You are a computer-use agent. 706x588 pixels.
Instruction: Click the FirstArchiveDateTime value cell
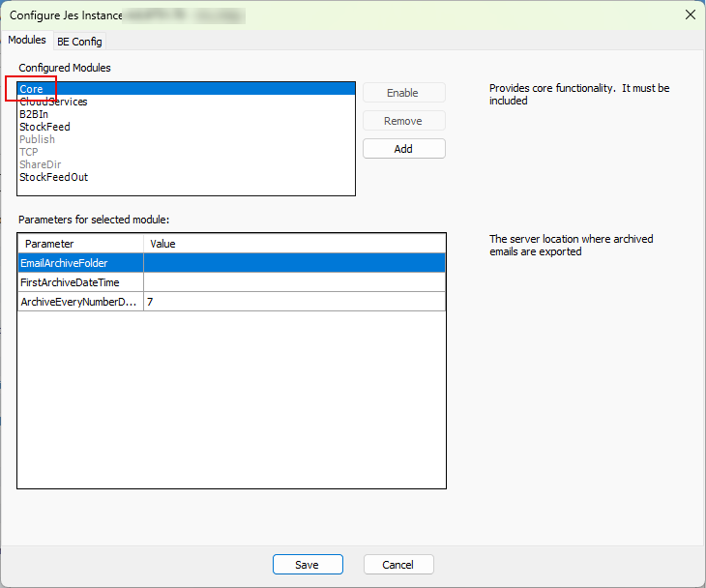[293, 282]
